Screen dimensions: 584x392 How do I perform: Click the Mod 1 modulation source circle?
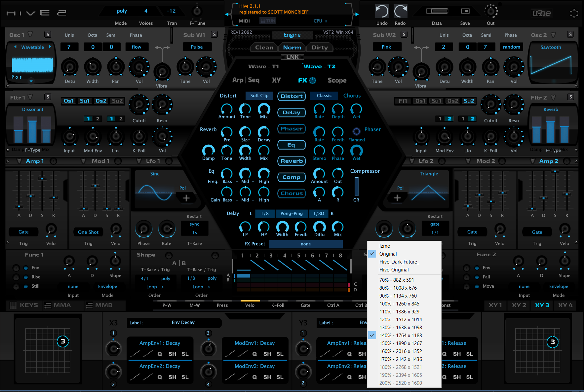pyautogui.click(x=118, y=161)
